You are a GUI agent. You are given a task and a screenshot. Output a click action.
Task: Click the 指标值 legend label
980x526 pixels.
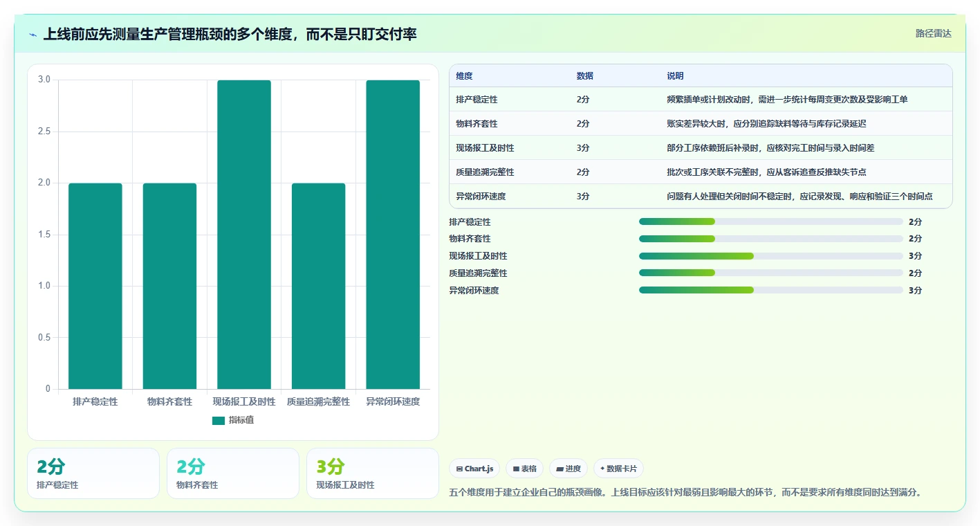tap(241, 420)
